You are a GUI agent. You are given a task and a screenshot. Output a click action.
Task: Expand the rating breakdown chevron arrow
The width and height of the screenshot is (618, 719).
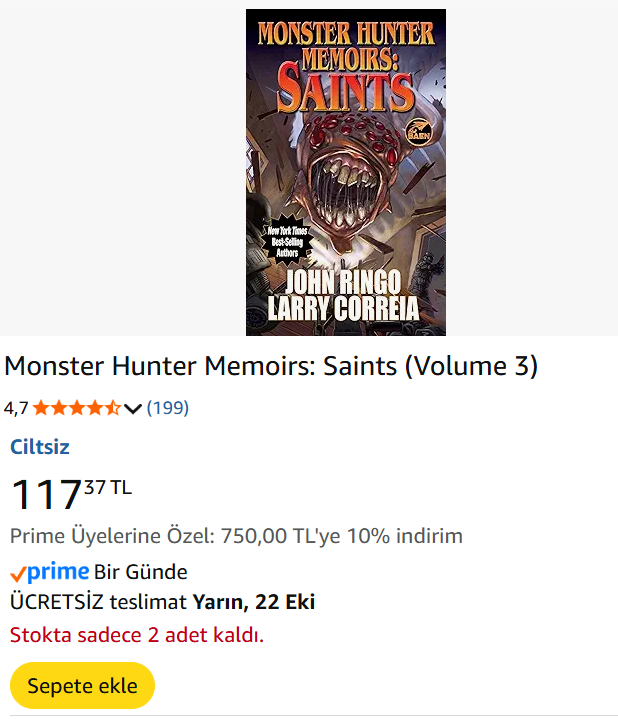132,408
